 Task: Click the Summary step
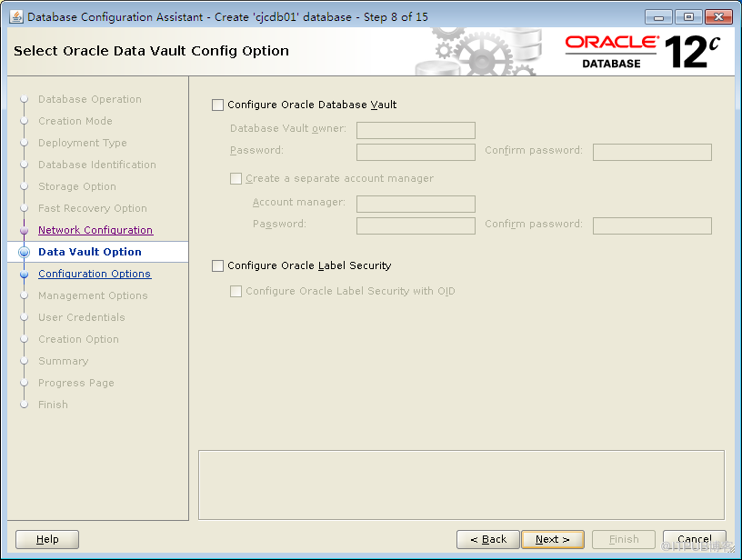(64, 361)
